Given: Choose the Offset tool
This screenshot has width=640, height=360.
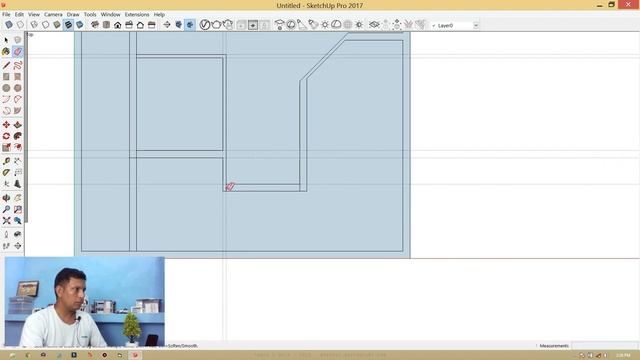Looking at the screenshot, I should tap(18, 147).
